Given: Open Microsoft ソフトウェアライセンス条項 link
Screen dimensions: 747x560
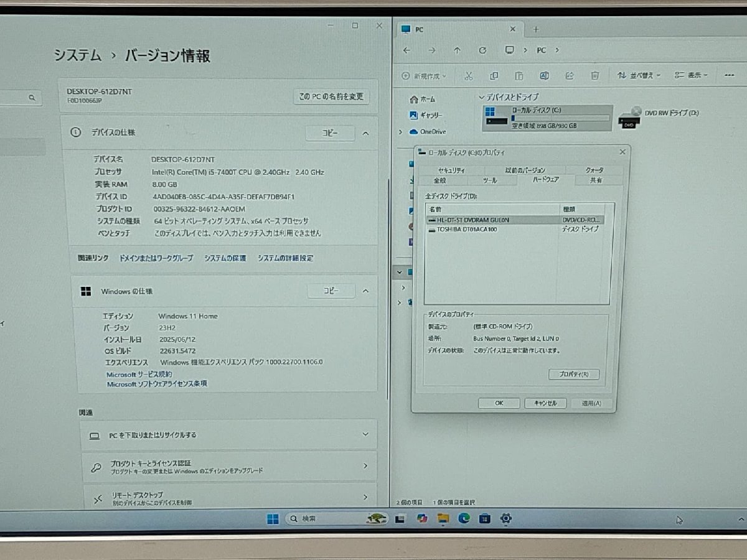Looking at the screenshot, I should click(157, 385).
